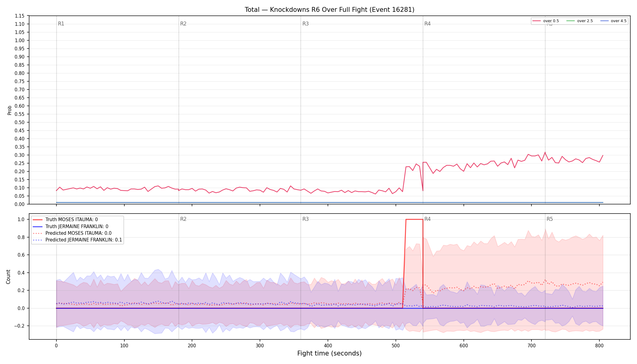Click the 0.75 tick on Prob axis
The height and width of the screenshot is (364, 637).
click(20, 81)
